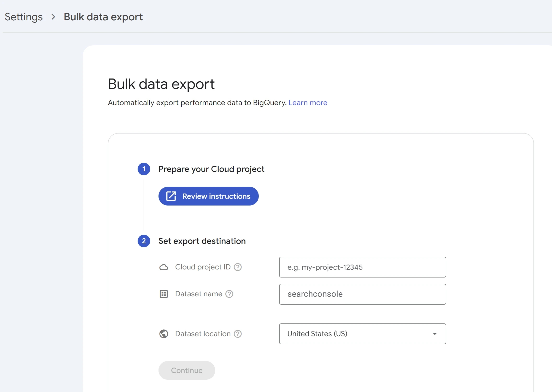This screenshot has width=552, height=392.
Task: Click the Dataset name help icon
Action: pyautogui.click(x=229, y=294)
